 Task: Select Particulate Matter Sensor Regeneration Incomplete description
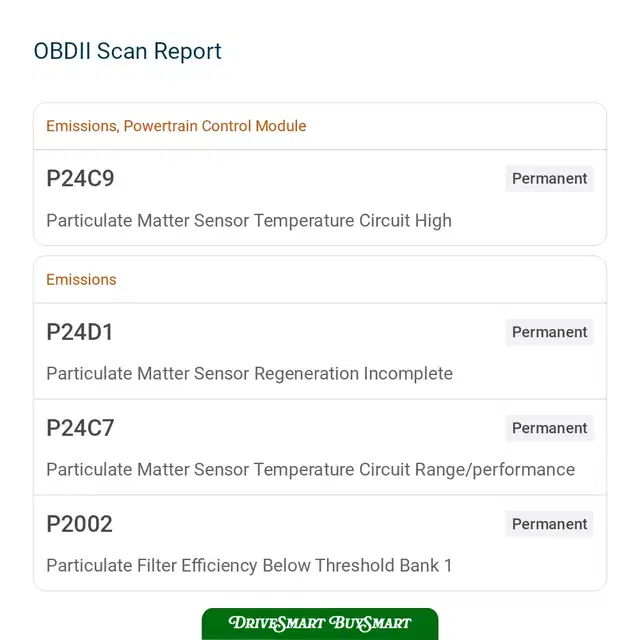(249, 374)
